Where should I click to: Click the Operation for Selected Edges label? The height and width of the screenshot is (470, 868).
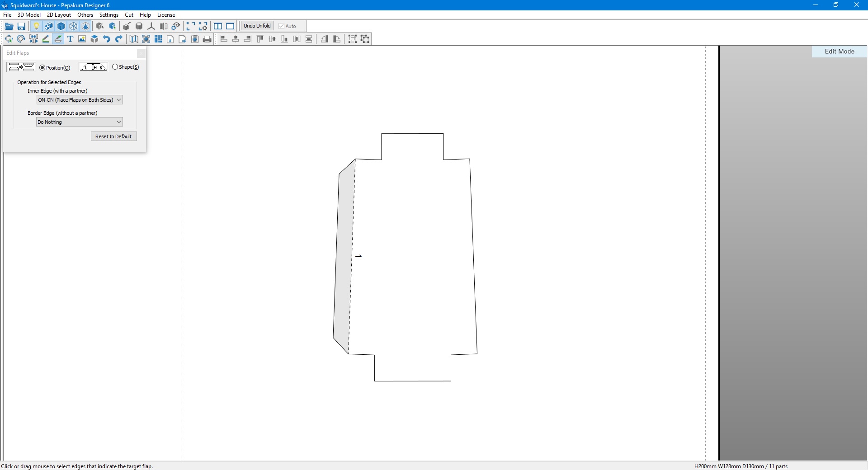pos(49,82)
